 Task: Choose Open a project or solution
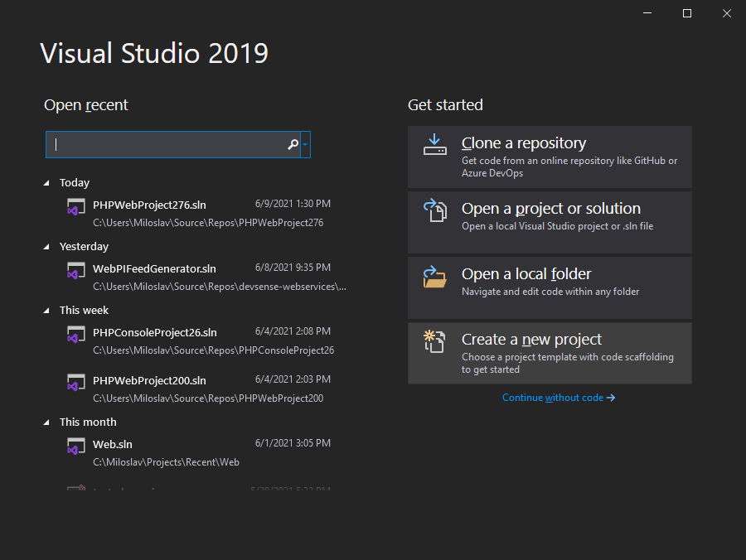coord(550,223)
